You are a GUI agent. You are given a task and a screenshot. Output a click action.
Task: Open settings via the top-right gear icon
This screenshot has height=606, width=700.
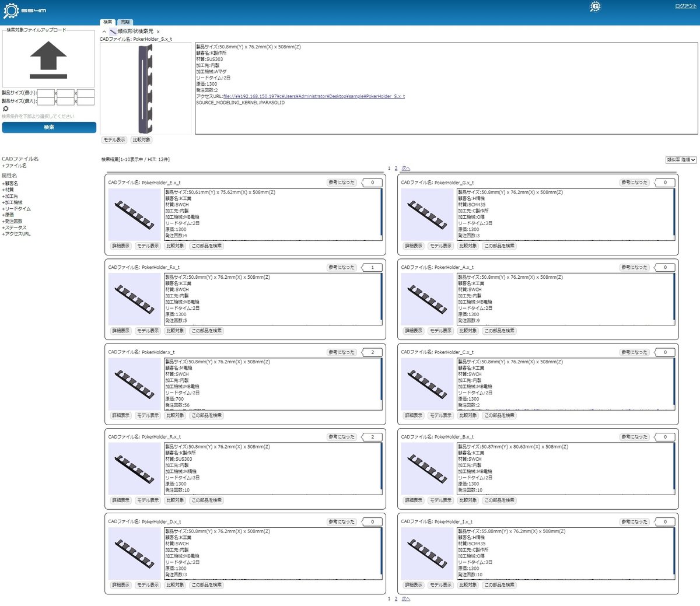point(596,6)
